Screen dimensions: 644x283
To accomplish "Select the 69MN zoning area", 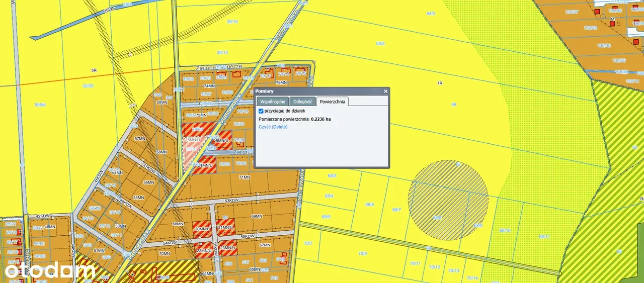I will point(257,216).
